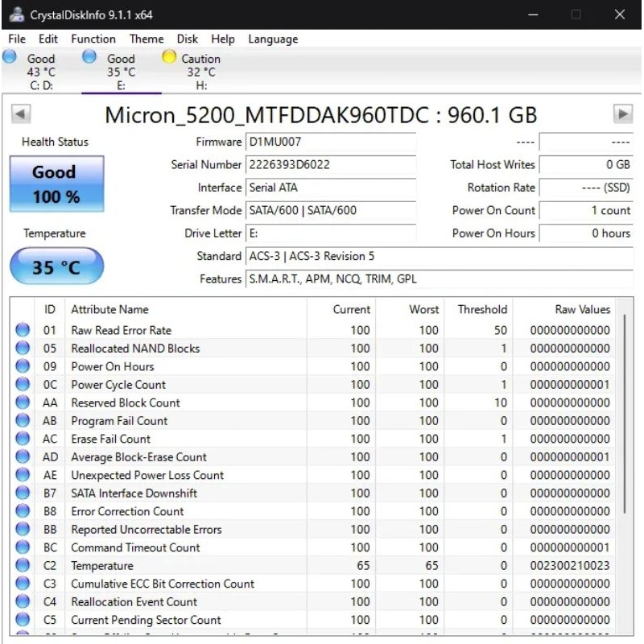This screenshot has height=644, width=644.
Task: Click the Rotation Rate value
Action: coord(586,188)
